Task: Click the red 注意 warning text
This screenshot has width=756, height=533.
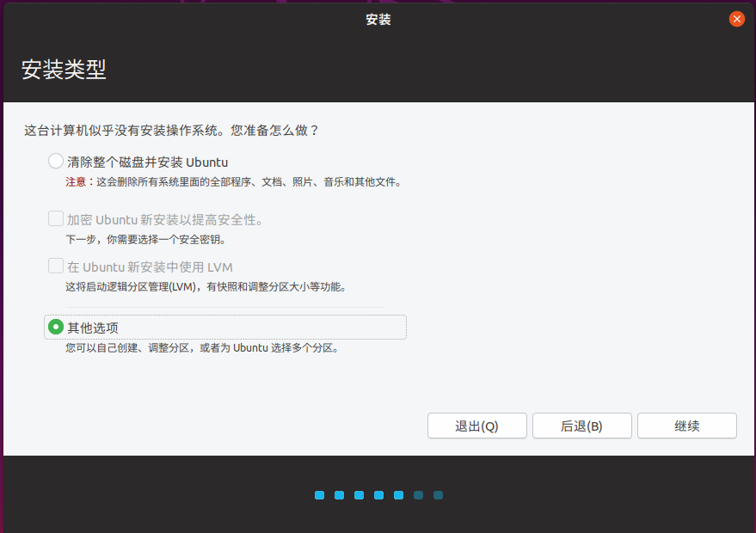Action: click(76, 182)
